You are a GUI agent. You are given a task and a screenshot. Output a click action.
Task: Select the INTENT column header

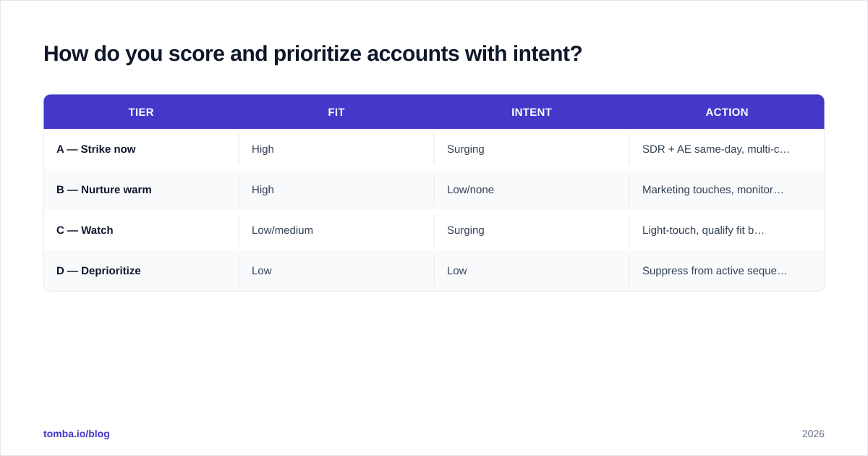click(x=532, y=112)
